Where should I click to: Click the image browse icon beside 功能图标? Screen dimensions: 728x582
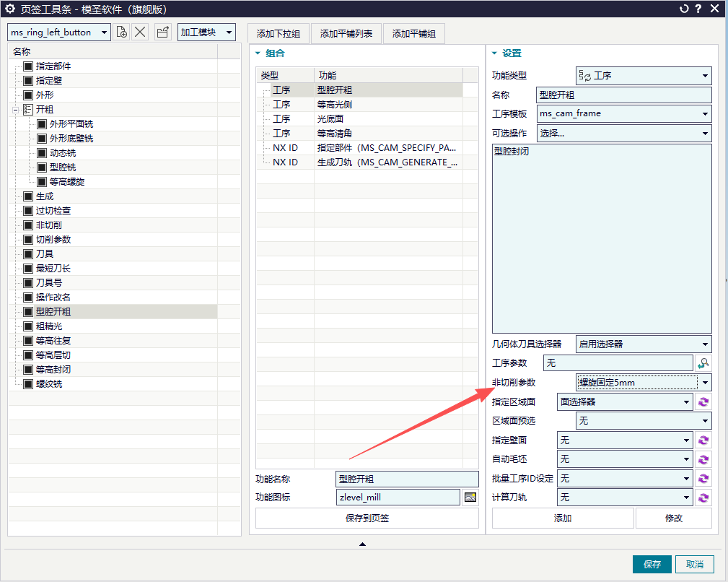[470, 498]
